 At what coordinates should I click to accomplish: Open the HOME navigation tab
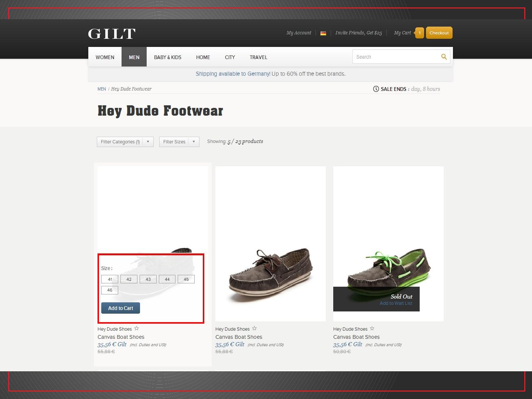pos(203,57)
